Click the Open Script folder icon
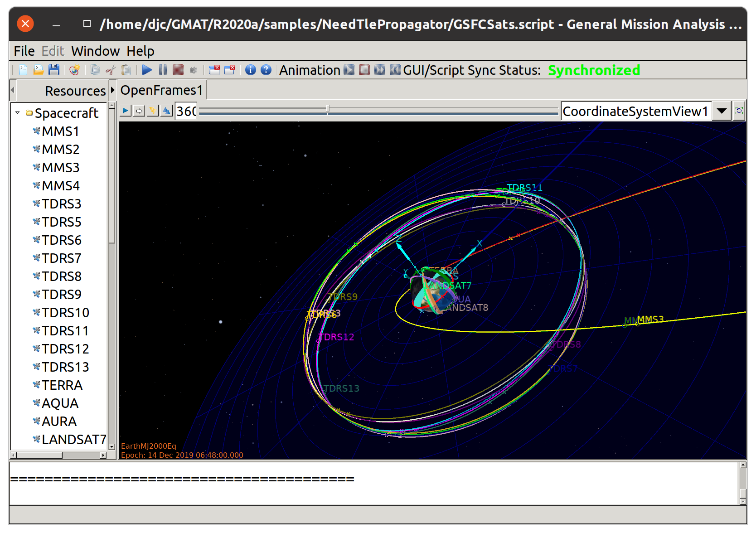 (x=39, y=70)
